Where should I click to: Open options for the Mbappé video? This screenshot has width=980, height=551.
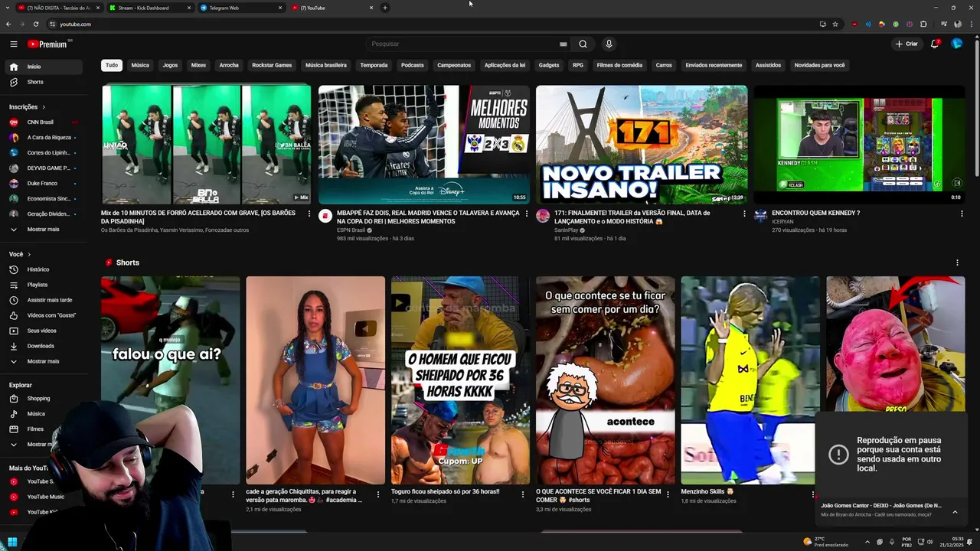527,214
